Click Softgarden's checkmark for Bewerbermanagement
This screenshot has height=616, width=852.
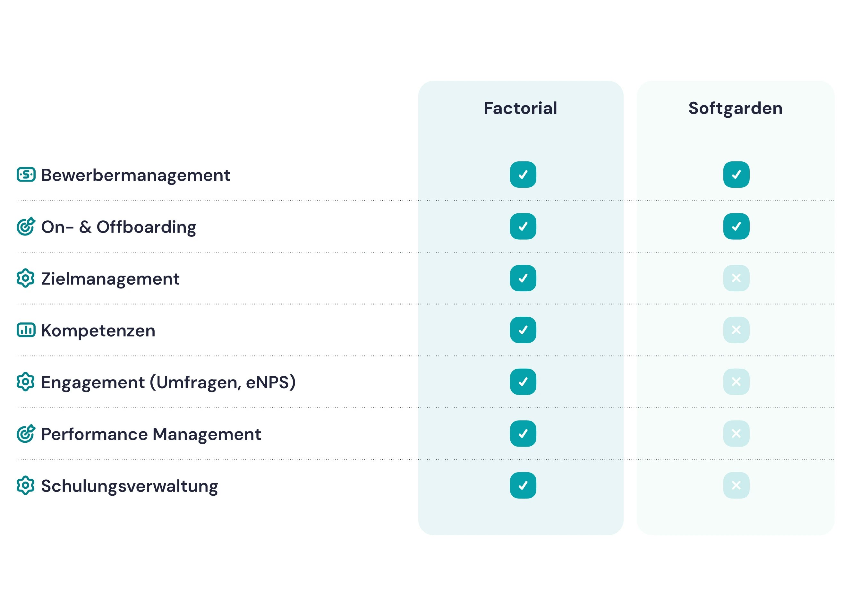(x=736, y=175)
